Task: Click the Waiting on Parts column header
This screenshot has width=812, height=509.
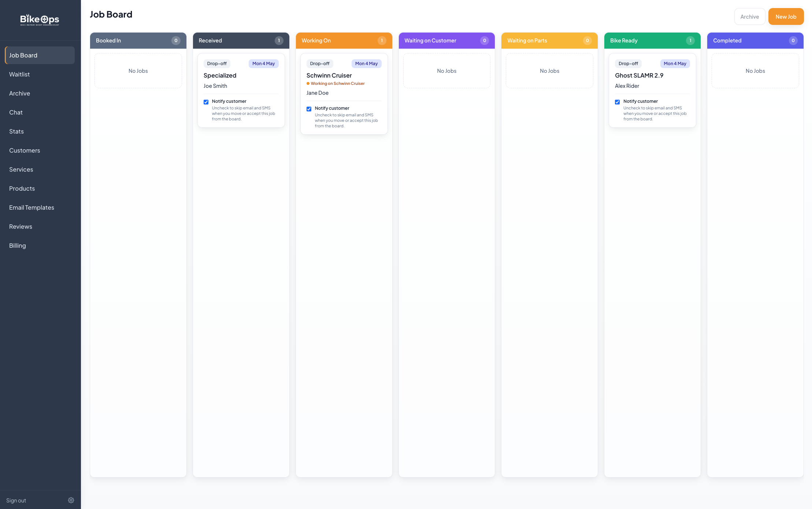Action: [549, 41]
